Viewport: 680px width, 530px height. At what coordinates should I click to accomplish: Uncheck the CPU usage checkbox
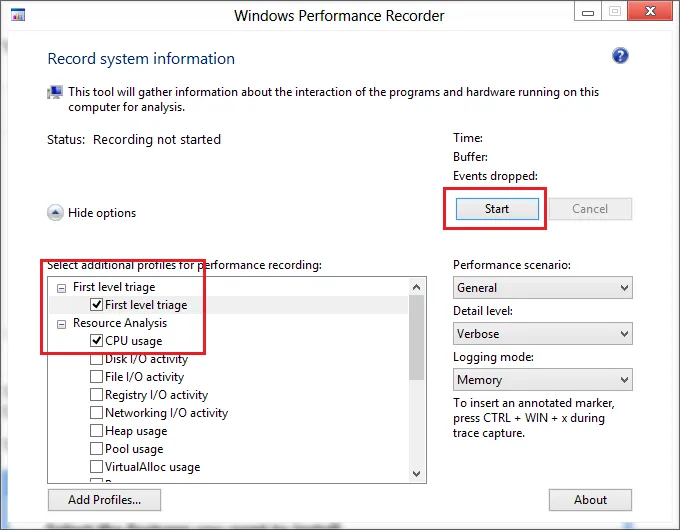(96, 340)
